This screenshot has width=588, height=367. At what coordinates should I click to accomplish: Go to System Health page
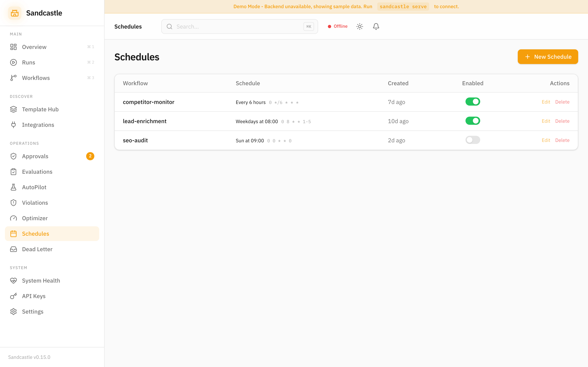pos(41,281)
